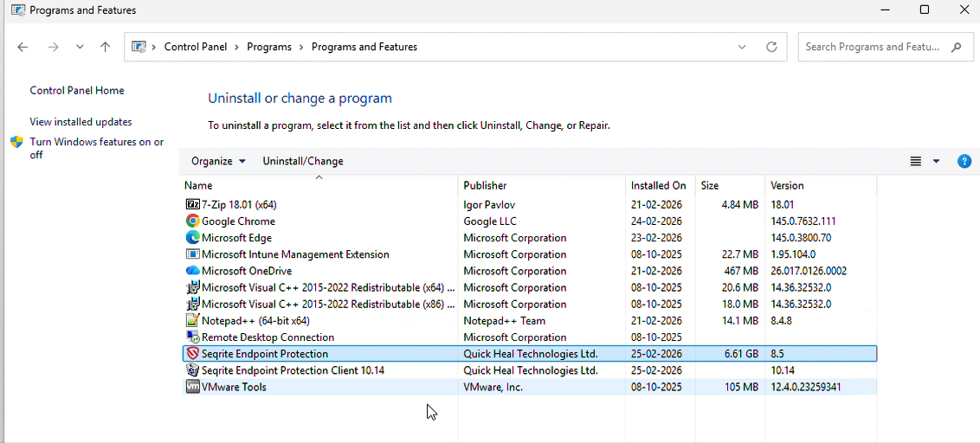
Task: Select the Microsoft Edge entry
Action: [x=529, y=237]
